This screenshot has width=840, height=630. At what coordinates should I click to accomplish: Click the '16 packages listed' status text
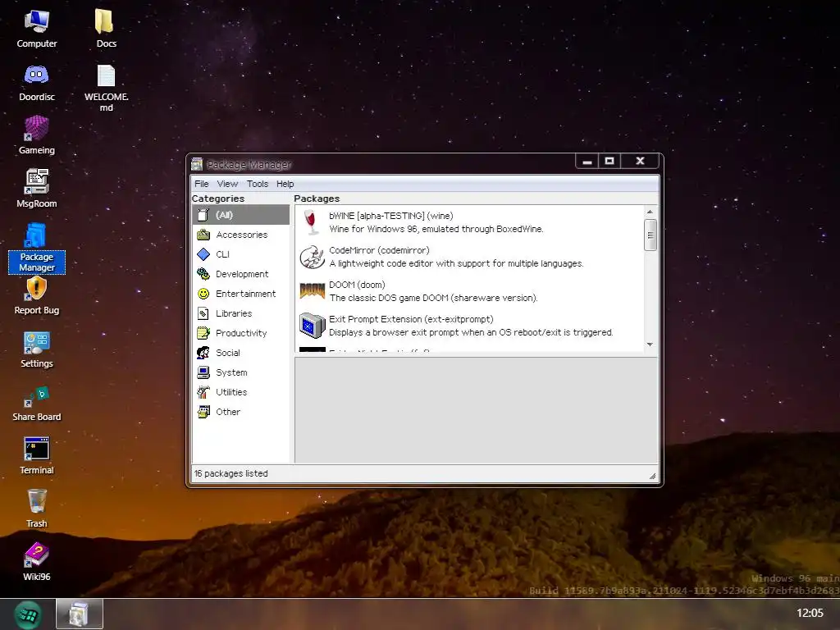(231, 473)
